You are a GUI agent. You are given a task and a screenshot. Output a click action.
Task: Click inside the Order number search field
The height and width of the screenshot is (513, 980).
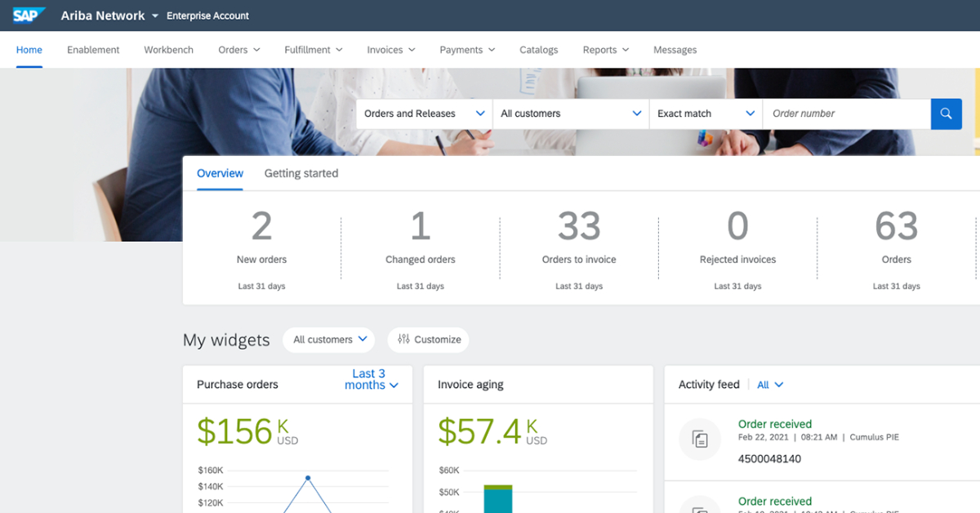click(847, 114)
